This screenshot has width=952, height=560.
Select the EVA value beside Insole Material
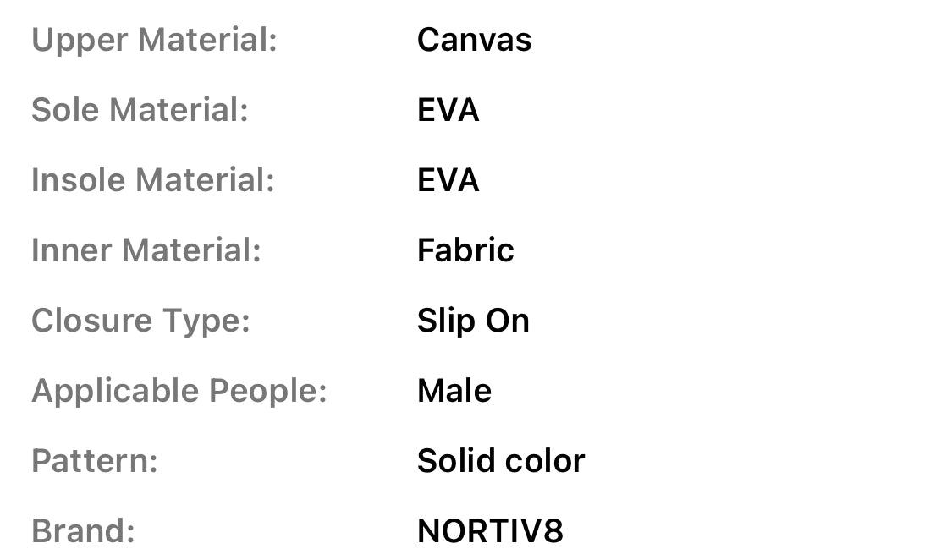[448, 180]
